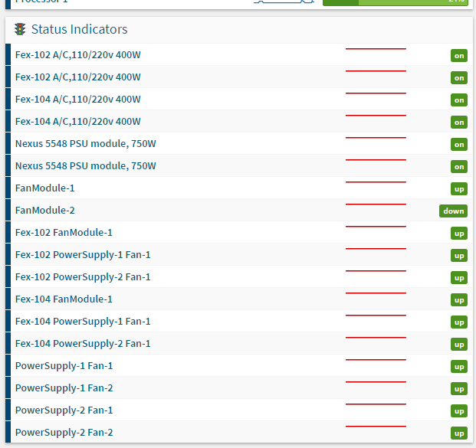
Task: Click the traffic light Status Indicators icon
Action: coord(20,29)
